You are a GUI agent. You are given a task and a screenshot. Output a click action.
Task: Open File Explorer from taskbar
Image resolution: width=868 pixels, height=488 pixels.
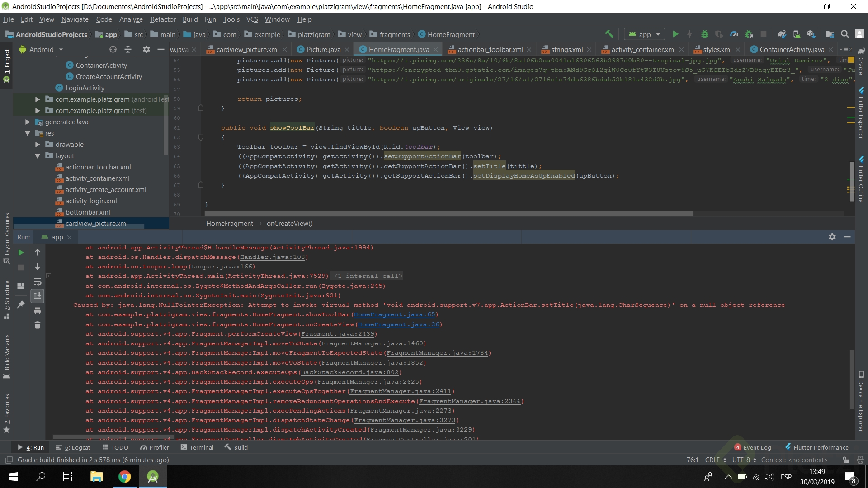(x=96, y=476)
